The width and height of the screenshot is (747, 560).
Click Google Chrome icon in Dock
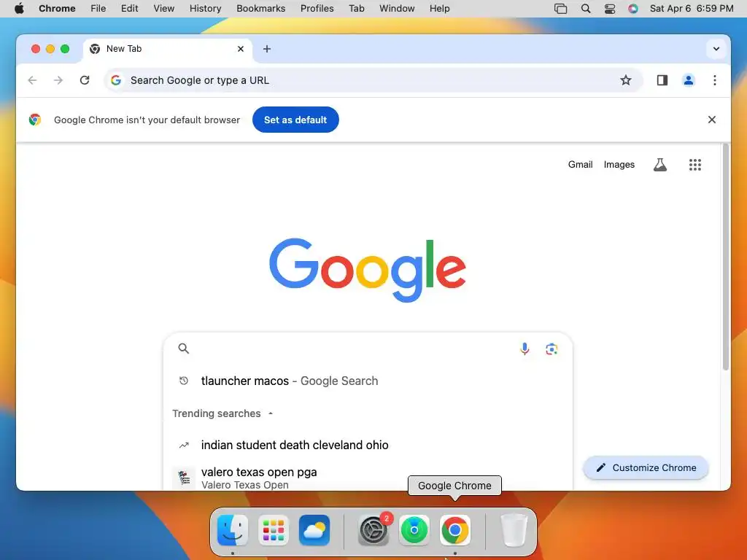point(455,530)
